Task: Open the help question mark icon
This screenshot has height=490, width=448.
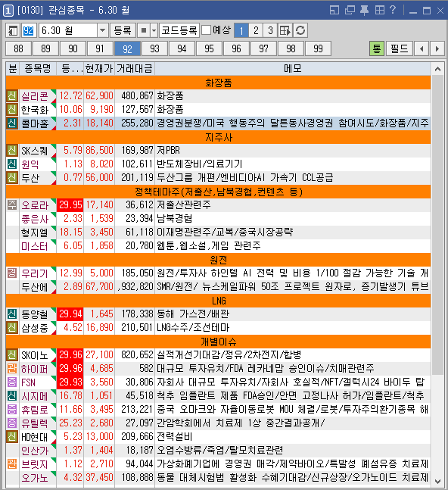Action: point(393,11)
